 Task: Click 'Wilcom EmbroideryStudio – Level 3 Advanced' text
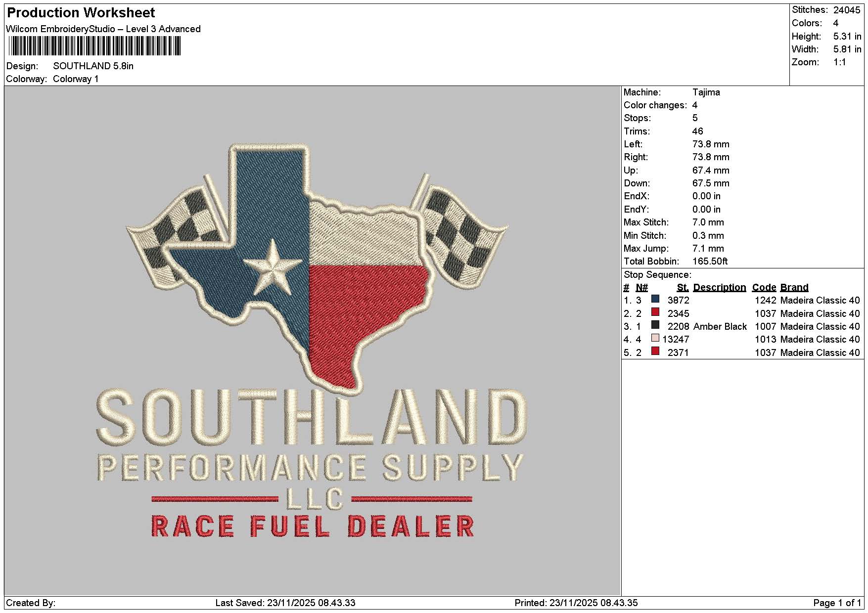(x=103, y=29)
